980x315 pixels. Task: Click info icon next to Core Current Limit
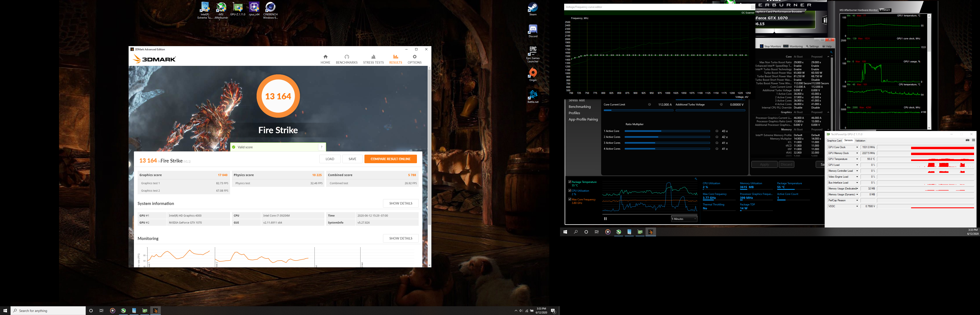point(649,105)
